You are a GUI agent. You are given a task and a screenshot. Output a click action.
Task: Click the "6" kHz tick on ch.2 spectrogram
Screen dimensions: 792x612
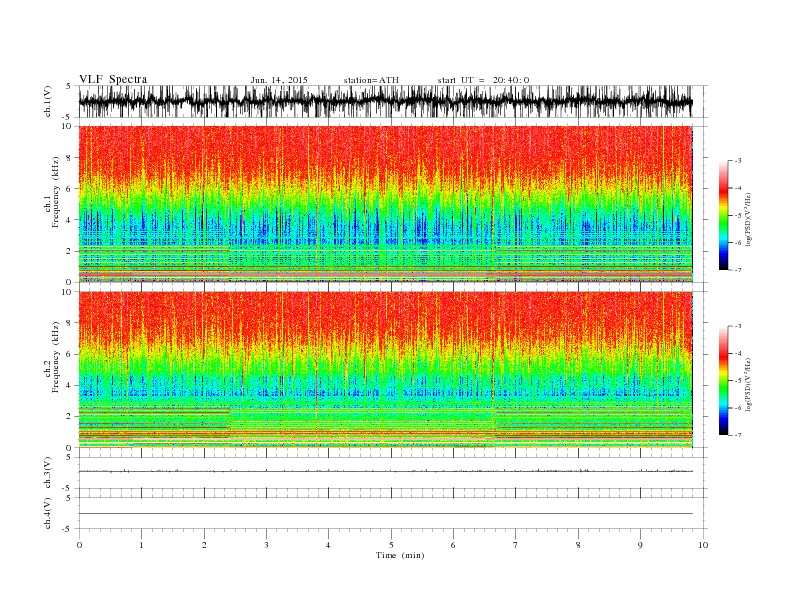point(69,354)
